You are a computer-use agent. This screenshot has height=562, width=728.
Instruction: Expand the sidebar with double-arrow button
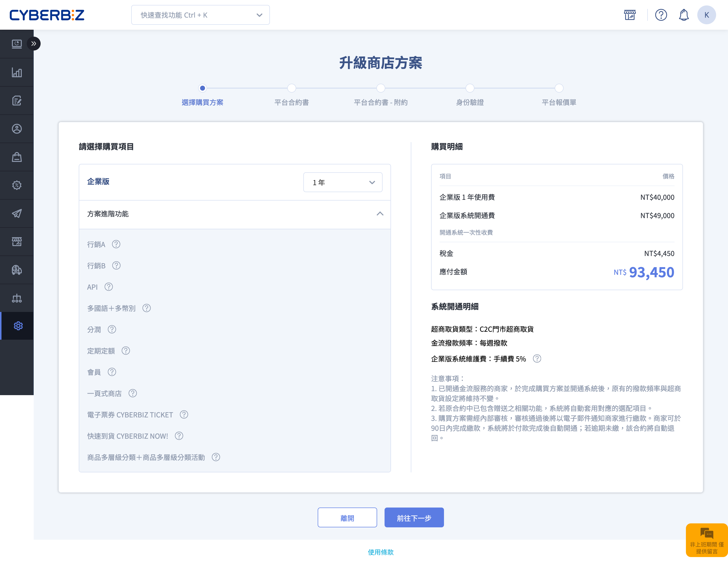click(x=34, y=44)
